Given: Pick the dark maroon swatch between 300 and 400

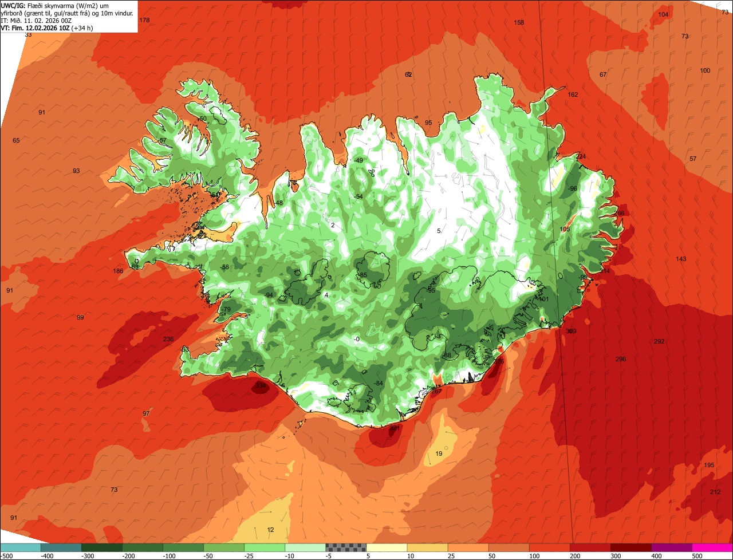Looking at the screenshot, I should (631, 547).
